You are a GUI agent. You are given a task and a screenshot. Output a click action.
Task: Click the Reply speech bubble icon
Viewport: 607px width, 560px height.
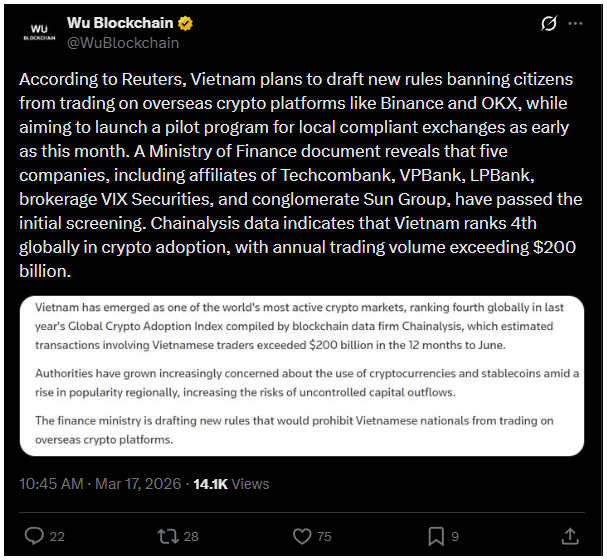click(x=32, y=536)
